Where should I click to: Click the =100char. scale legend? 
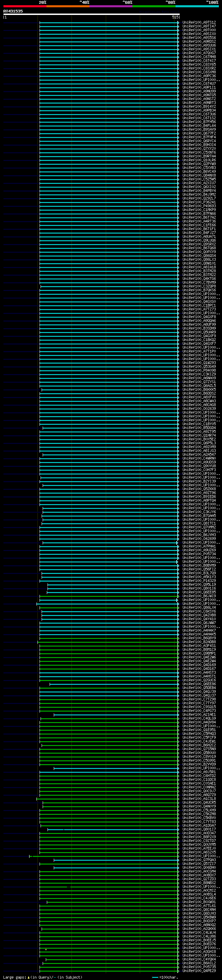coord(165,977)
